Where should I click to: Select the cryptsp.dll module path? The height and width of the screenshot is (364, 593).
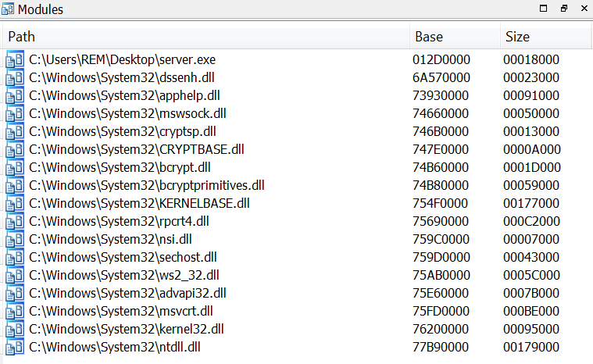tap(123, 131)
